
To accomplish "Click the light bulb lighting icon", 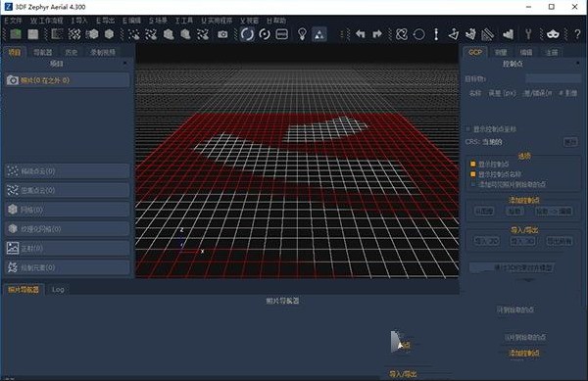I will coord(302,34).
